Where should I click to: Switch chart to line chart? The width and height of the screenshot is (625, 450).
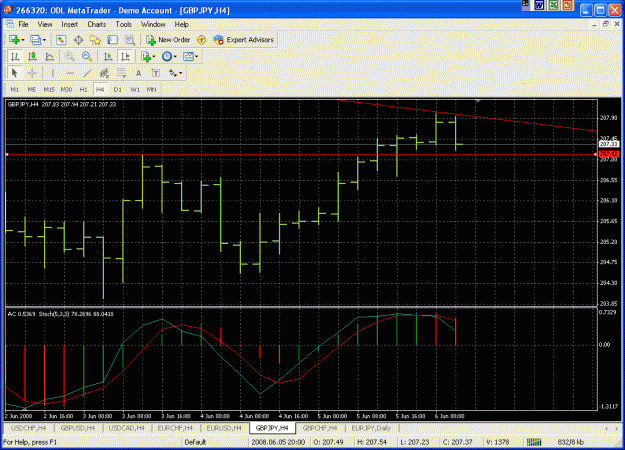[49, 57]
